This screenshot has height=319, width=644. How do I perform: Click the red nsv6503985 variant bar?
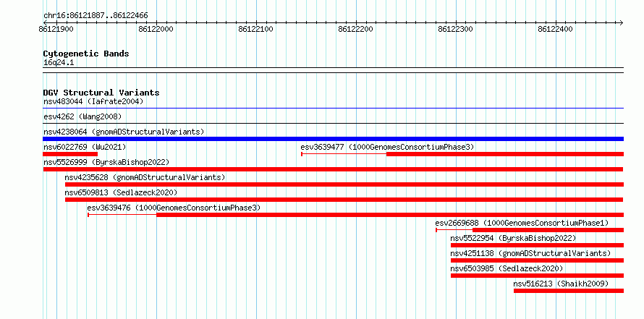point(537,276)
